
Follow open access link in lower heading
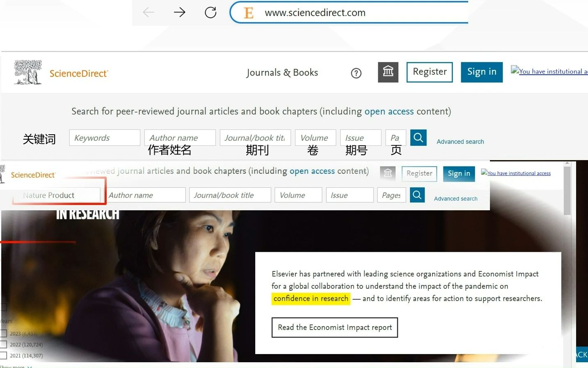point(312,171)
